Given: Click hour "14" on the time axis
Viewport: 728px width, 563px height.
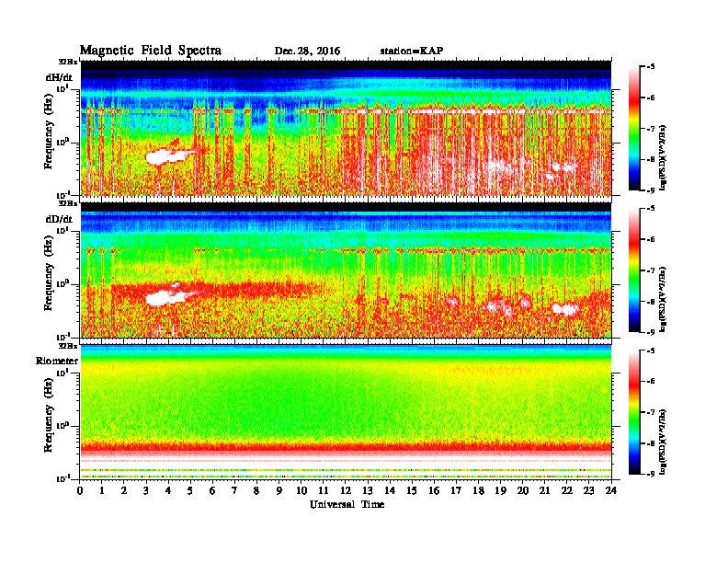Looking at the screenshot, I should (390, 491).
